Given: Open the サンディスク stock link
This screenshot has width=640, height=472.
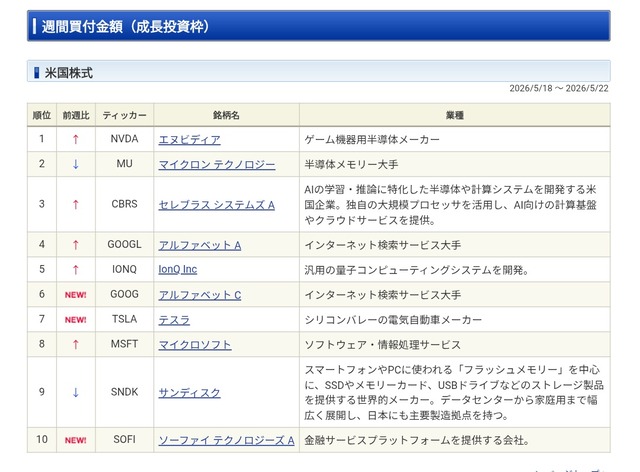Looking at the screenshot, I should pos(189,392).
